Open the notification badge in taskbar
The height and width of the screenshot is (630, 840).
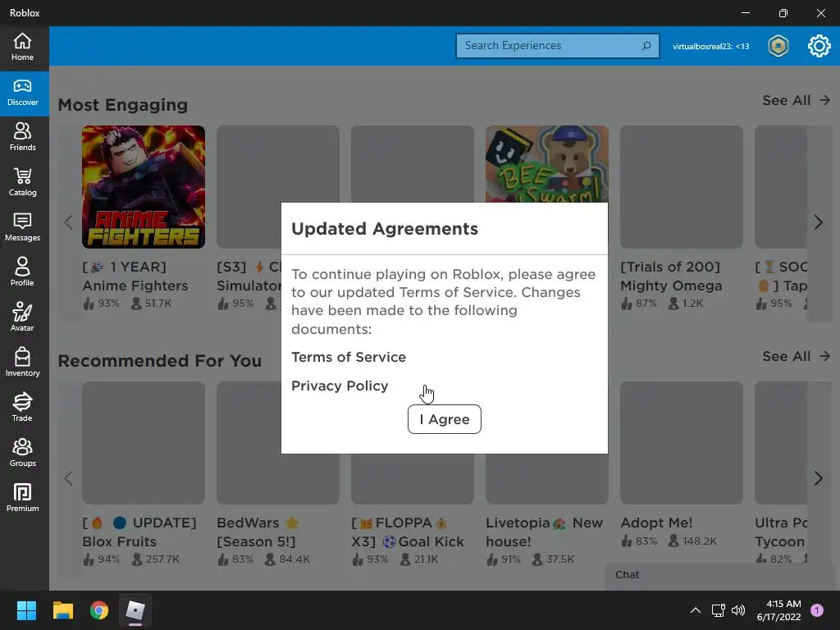coord(817,610)
